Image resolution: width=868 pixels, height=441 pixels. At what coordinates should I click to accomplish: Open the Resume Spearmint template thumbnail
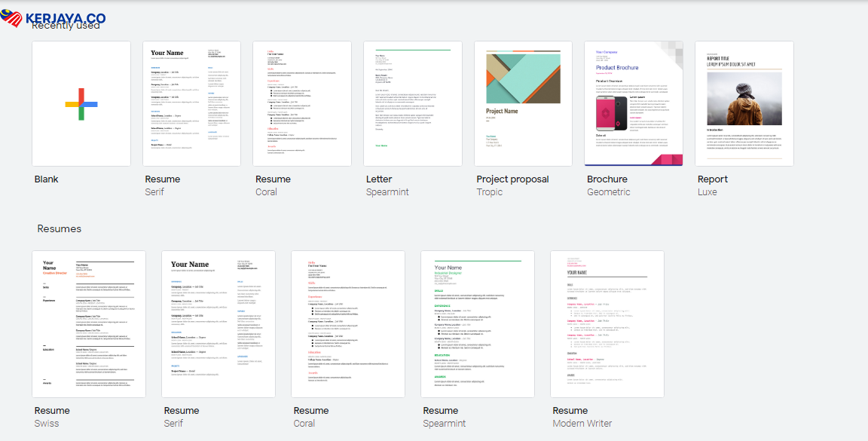point(478,324)
